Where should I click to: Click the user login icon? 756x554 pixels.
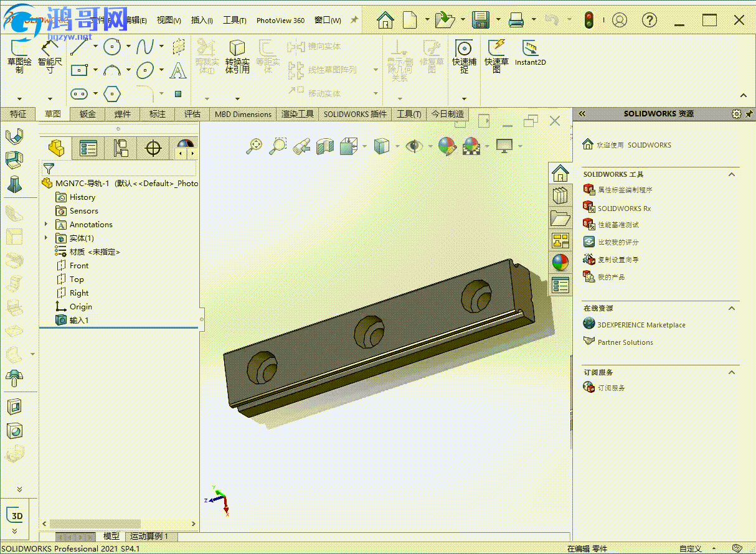[x=619, y=20]
